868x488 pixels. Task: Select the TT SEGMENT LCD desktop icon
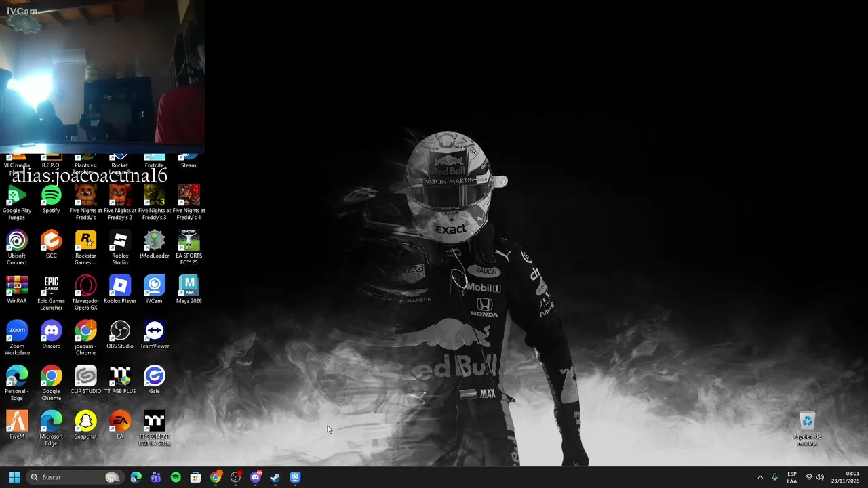pos(154,429)
